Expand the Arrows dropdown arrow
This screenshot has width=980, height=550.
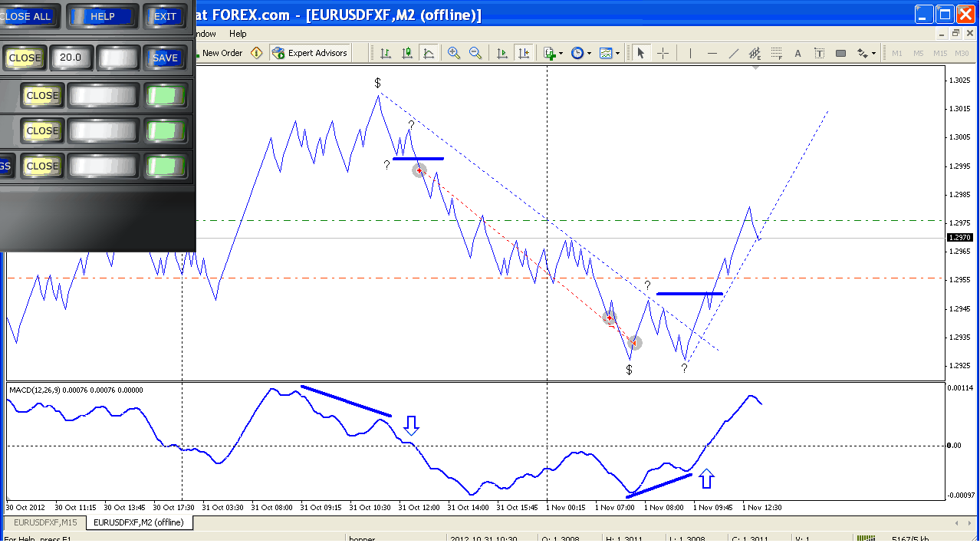(x=874, y=53)
